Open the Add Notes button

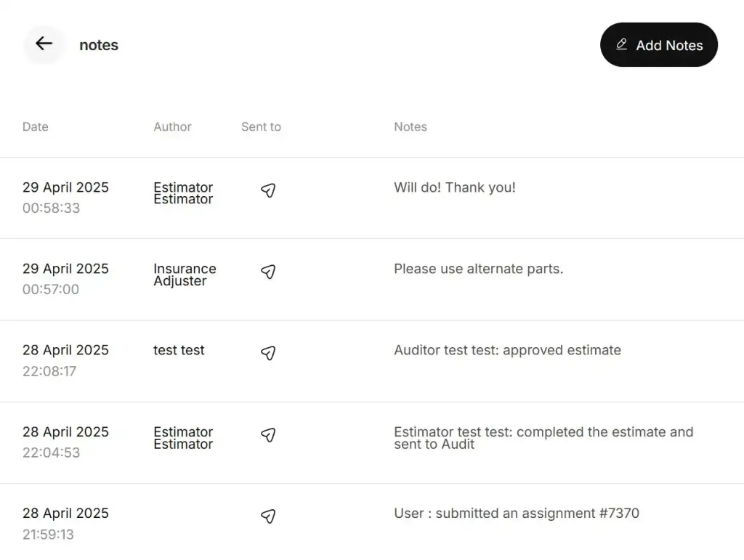pyautogui.click(x=658, y=44)
